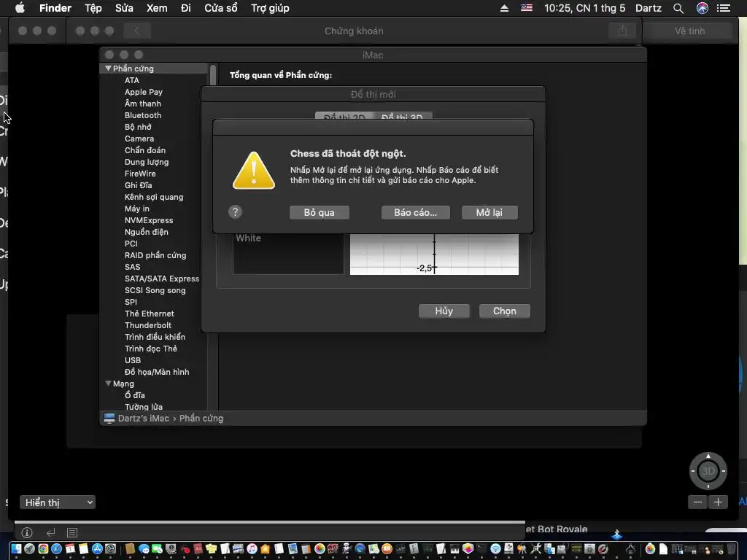
Task: Select FireWire in the sidebar
Action: point(140,174)
